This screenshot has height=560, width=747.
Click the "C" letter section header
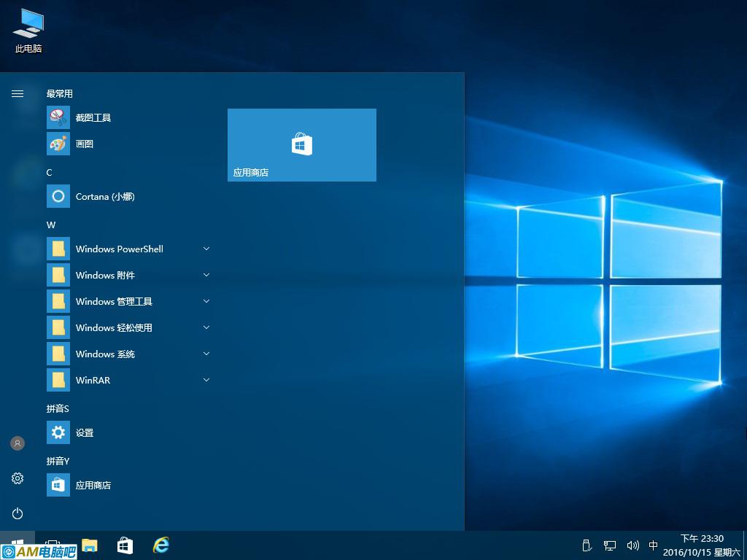49,172
